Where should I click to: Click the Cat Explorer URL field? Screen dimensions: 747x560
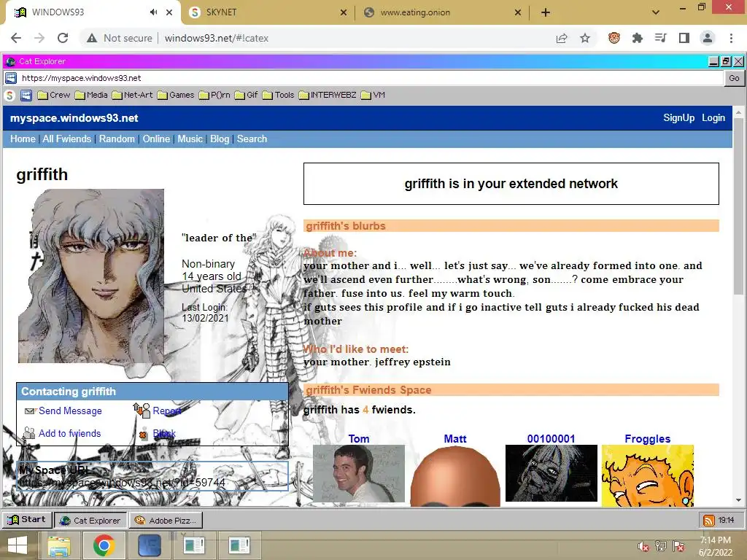371,78
